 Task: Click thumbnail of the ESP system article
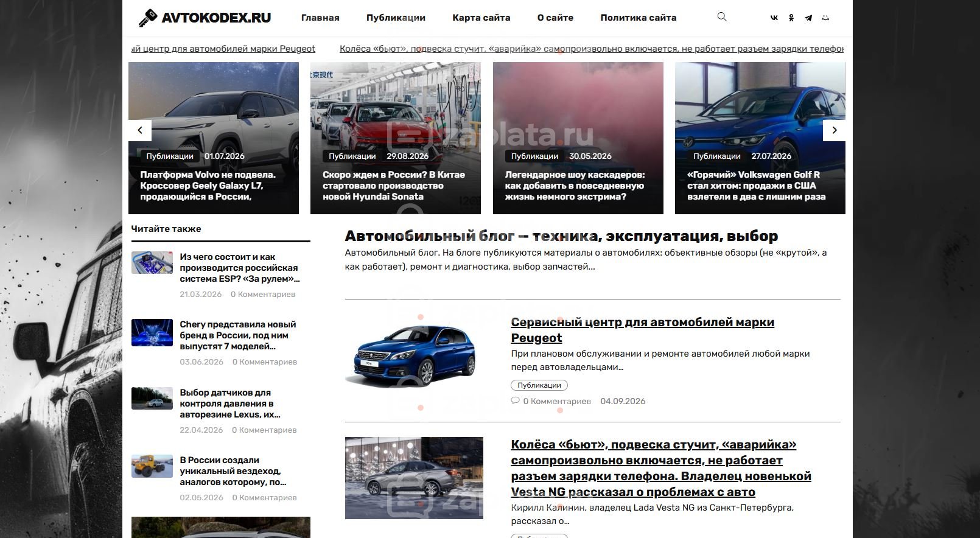(x=152, y=263)
